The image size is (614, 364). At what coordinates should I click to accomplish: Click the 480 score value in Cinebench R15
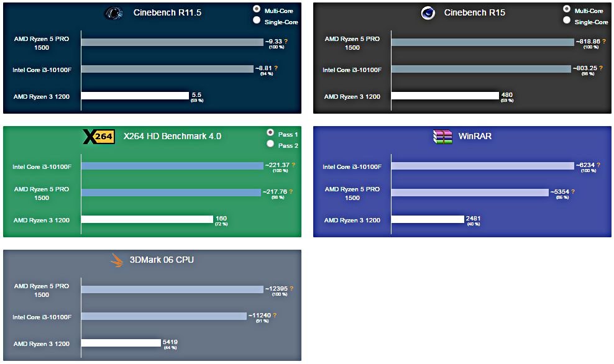(x=506, y=94)
